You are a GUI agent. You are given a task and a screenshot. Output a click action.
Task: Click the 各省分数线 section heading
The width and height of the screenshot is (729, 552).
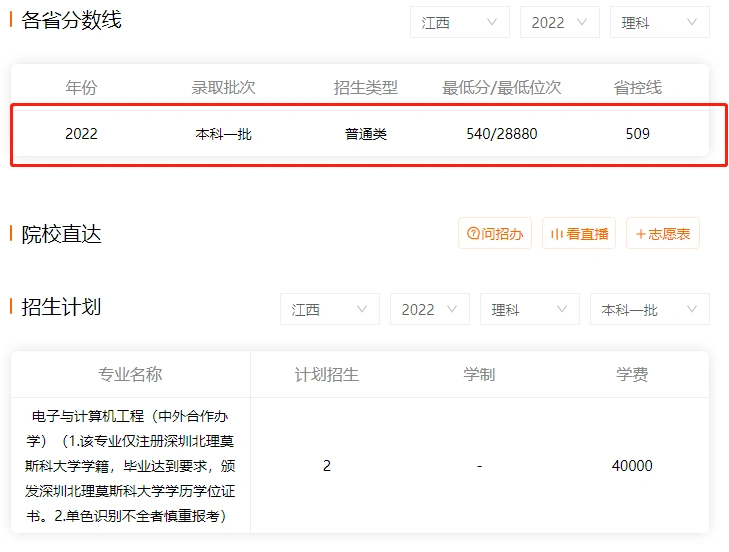[x=71, y=20]
